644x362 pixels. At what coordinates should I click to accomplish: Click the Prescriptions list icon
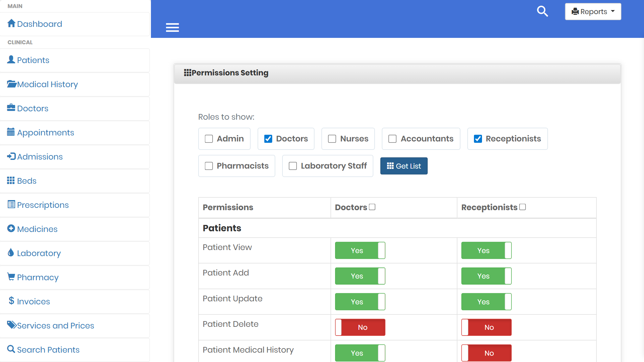coord(11,204)
